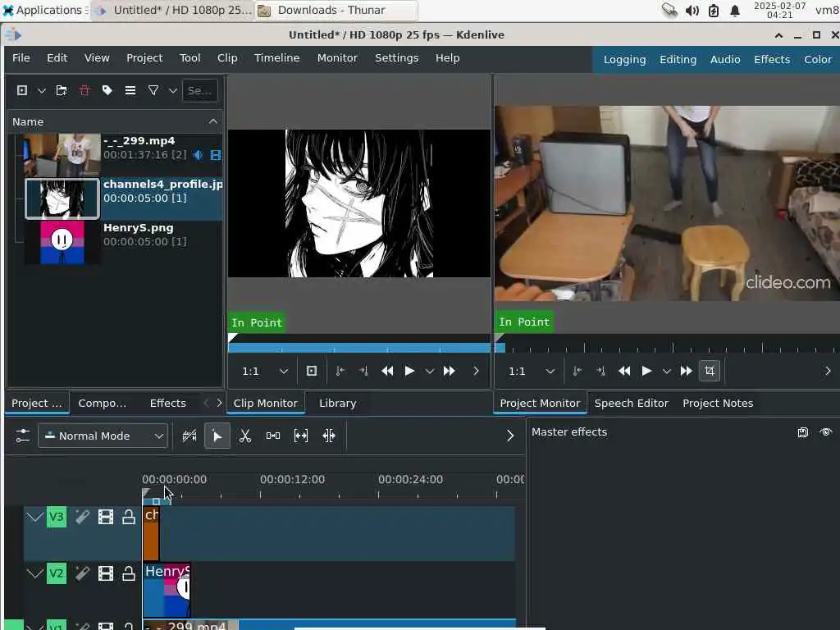Click the project monitor timeline ruler
Image resolution: width=840 pixels, height=630 pixels.
pyautogui.click(x=667, y=347)
